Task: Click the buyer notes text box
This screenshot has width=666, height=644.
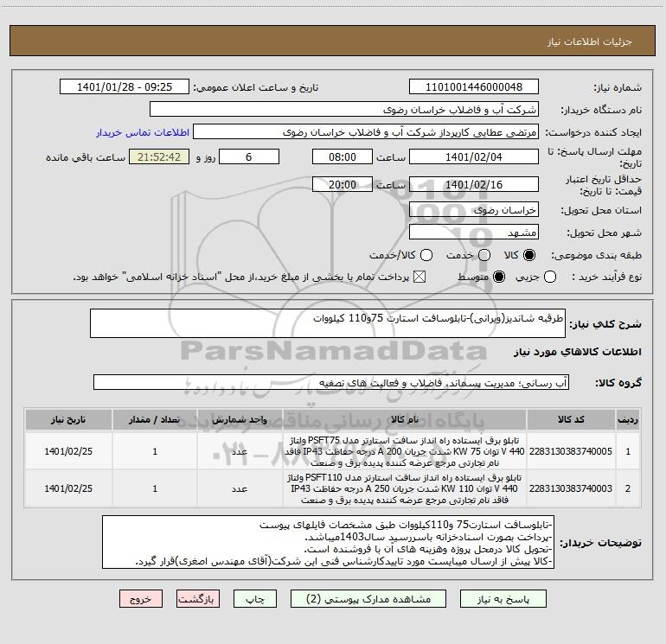Action: click(328, 542)
